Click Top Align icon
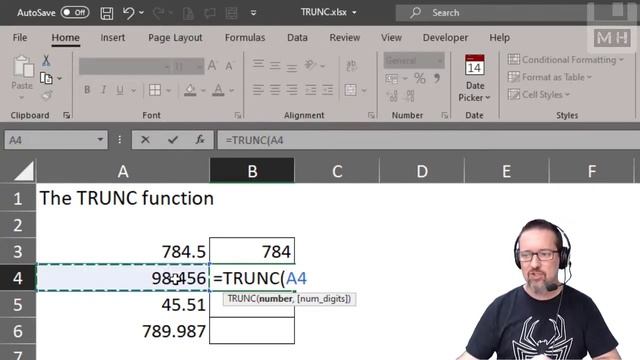This screenshot has height=360, width=640. tap(258, 64)
